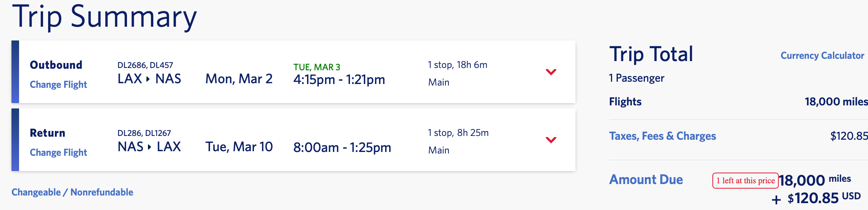
Task: Open the Changeable / Nonrefundable policy link
Action: [72, 192]
